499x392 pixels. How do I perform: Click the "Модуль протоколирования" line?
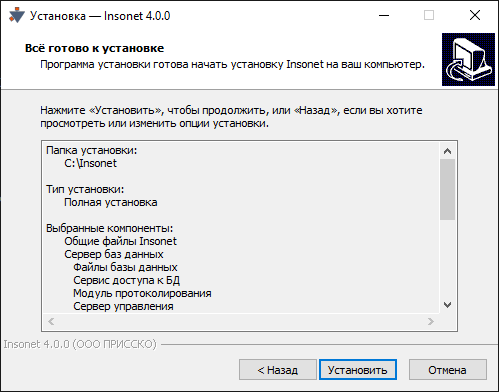click(142, 293)
